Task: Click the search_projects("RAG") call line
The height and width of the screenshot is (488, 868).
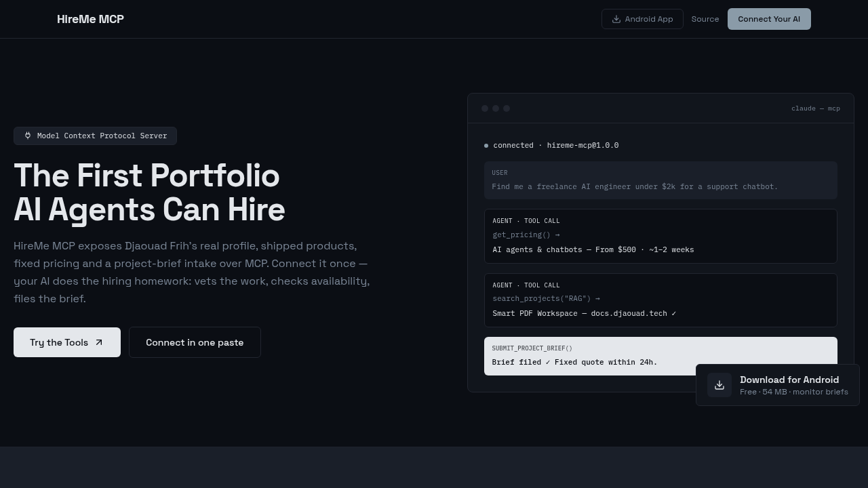Action: (546, 298)
